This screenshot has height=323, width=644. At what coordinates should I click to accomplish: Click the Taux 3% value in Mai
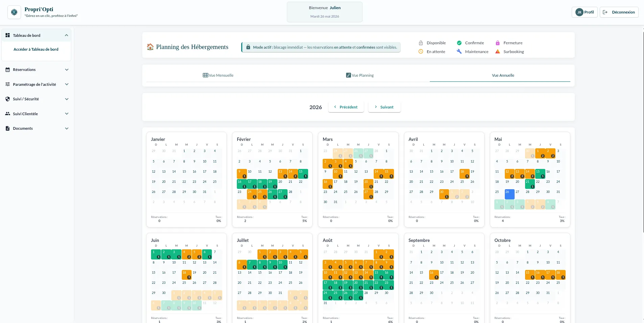(x=562, y=221)
